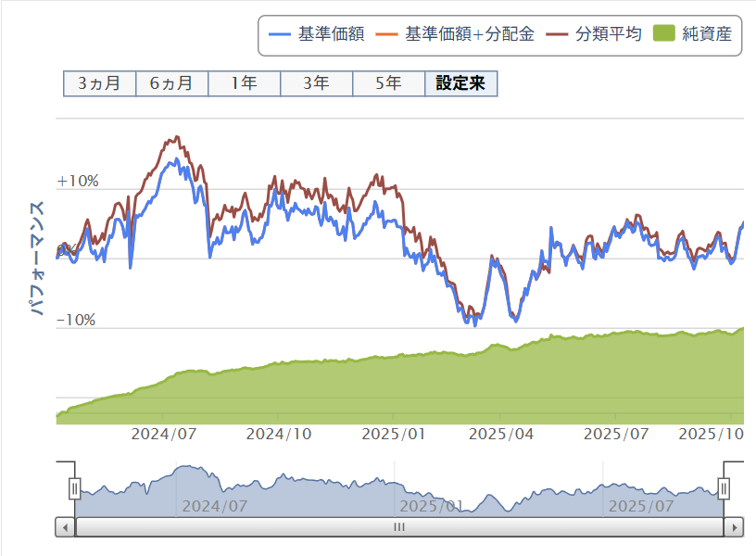Click the horizontal scrollbar thumb grip

tap(399, 527)
